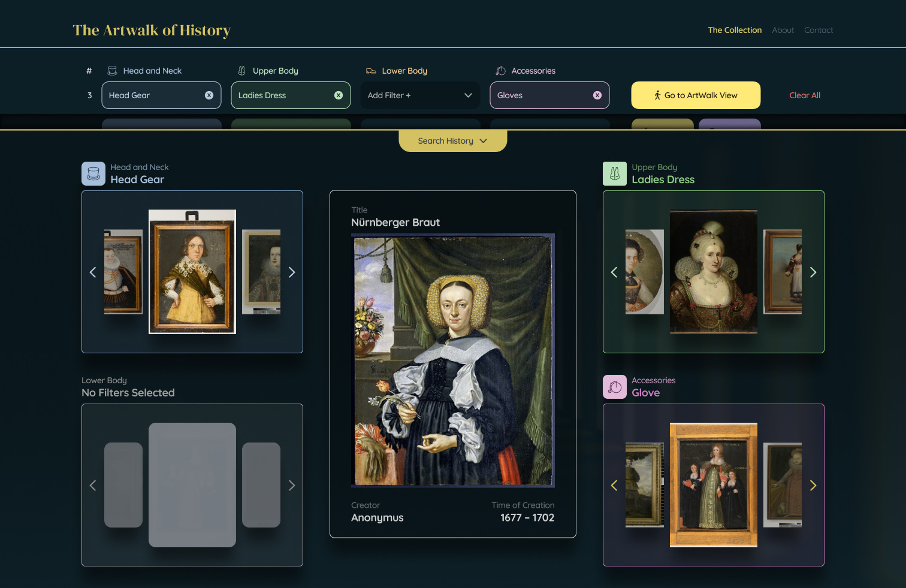Show next Head Gear painting
This screenshot has width=906, height=588.
tap(292, 272)
